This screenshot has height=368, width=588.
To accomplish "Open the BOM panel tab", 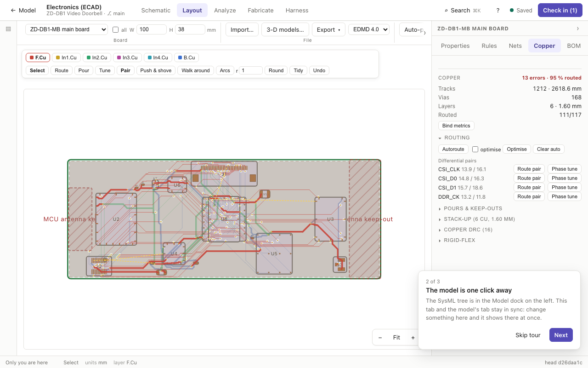I will pos(574,46).
